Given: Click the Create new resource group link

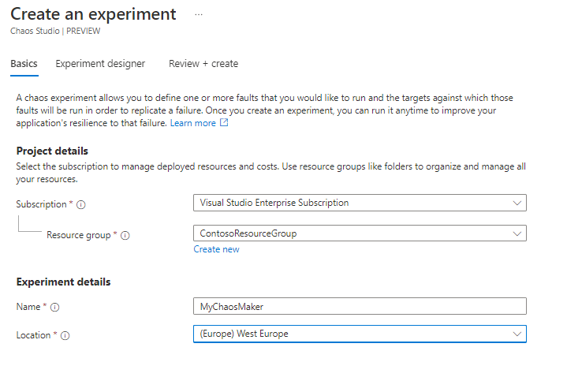Looking at the screenshot, I should click(x=216, y=249).
